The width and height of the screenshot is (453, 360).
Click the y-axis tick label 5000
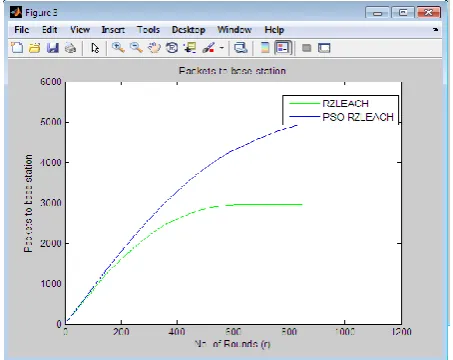pos(51,122)
